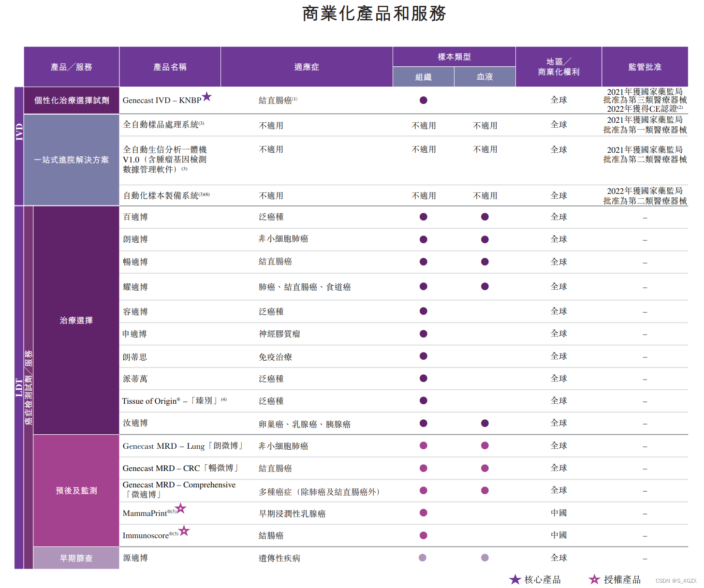The image size is (704, 588).
Task: Click the 一站式進院解決方案 category cell
Action: pos(72,160)
